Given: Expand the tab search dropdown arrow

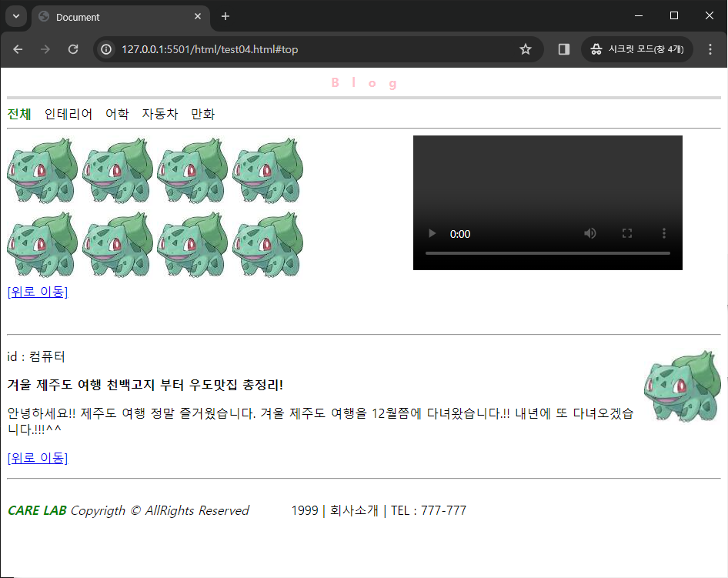Looking at the screenshot, I should click(x=16, y=16).
